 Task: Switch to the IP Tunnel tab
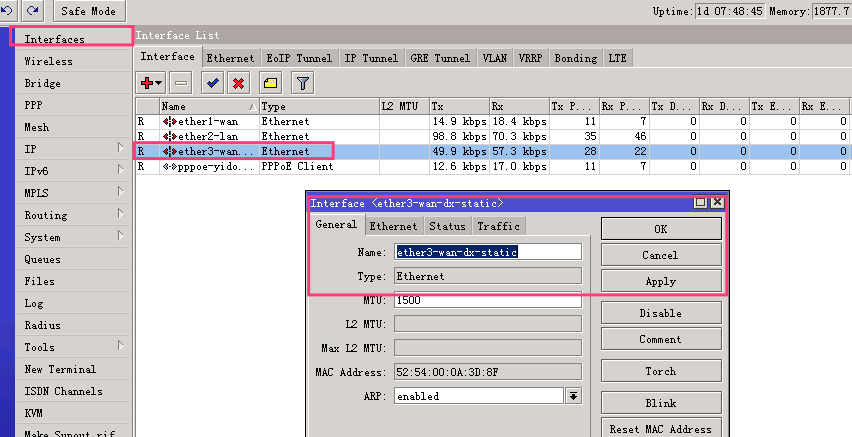click(371, 58)
